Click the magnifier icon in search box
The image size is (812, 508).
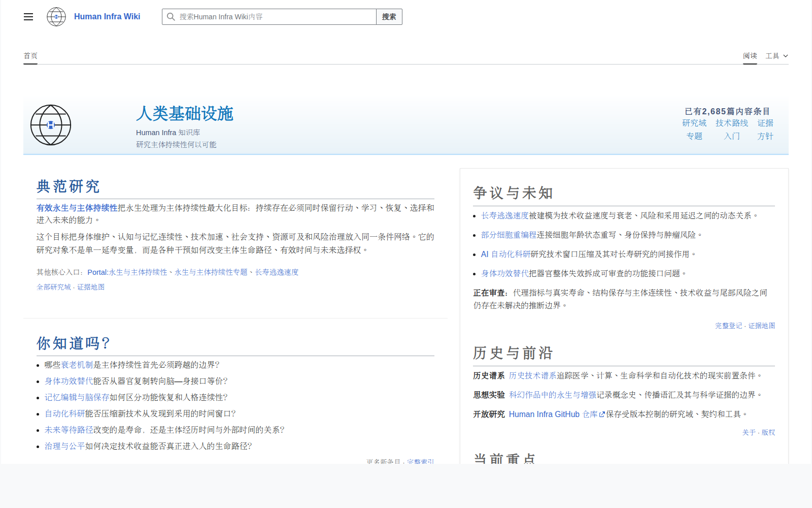[x=171, y=17]
